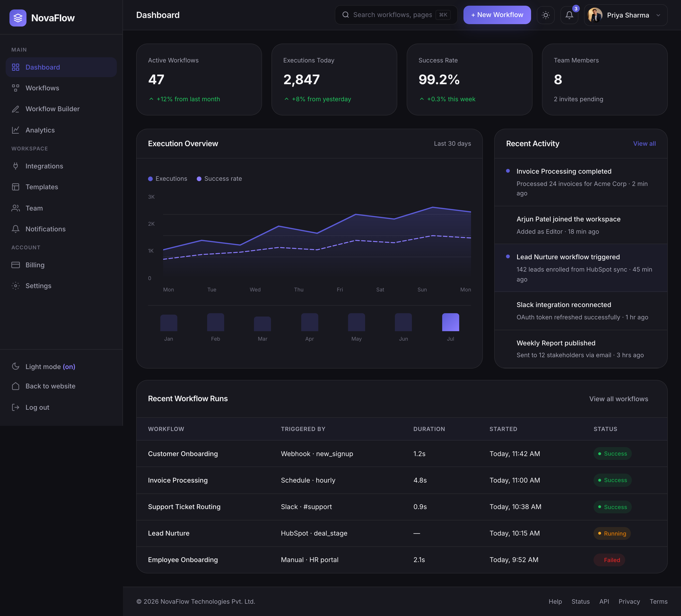Click the Notifications bell icon in sidebar

(x=16, y=229)
